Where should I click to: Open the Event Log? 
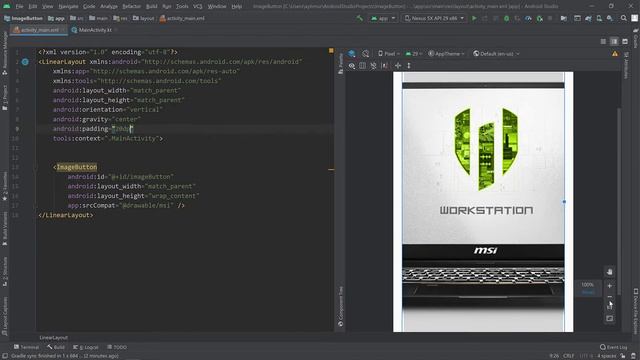(x=613, y=347)
